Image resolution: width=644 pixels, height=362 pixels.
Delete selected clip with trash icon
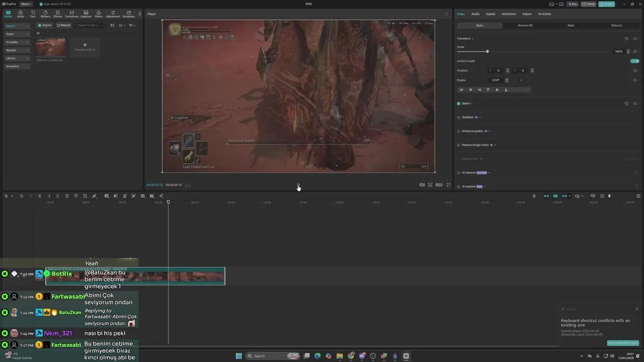67,196
